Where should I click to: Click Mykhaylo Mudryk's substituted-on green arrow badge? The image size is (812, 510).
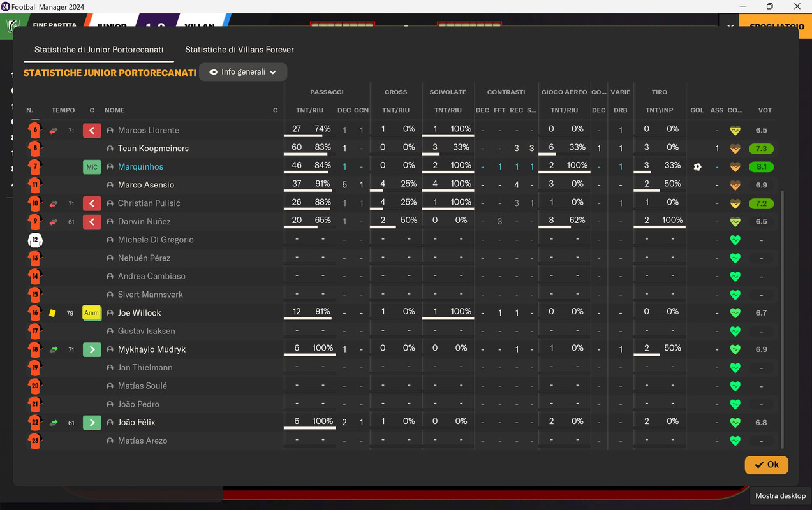(92, 349)
